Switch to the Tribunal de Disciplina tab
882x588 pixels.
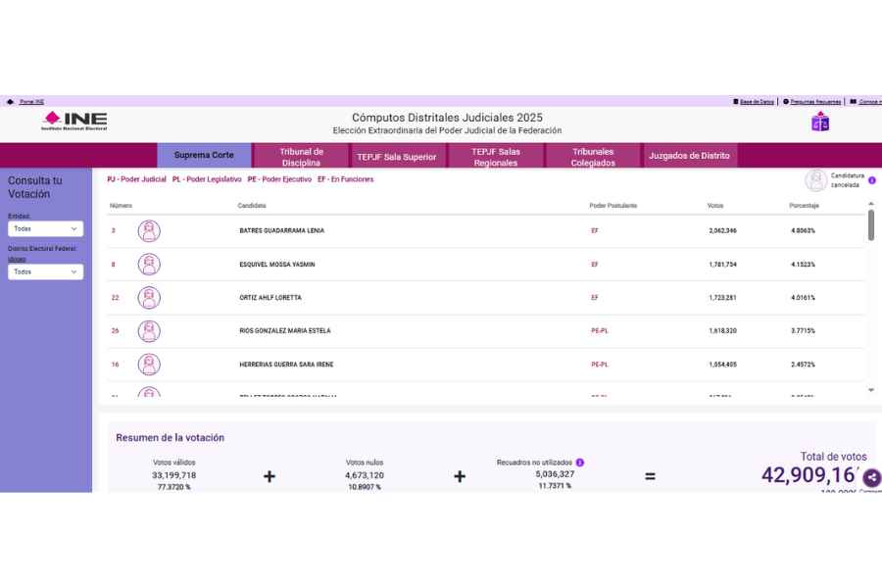click(x=300, y=155)
